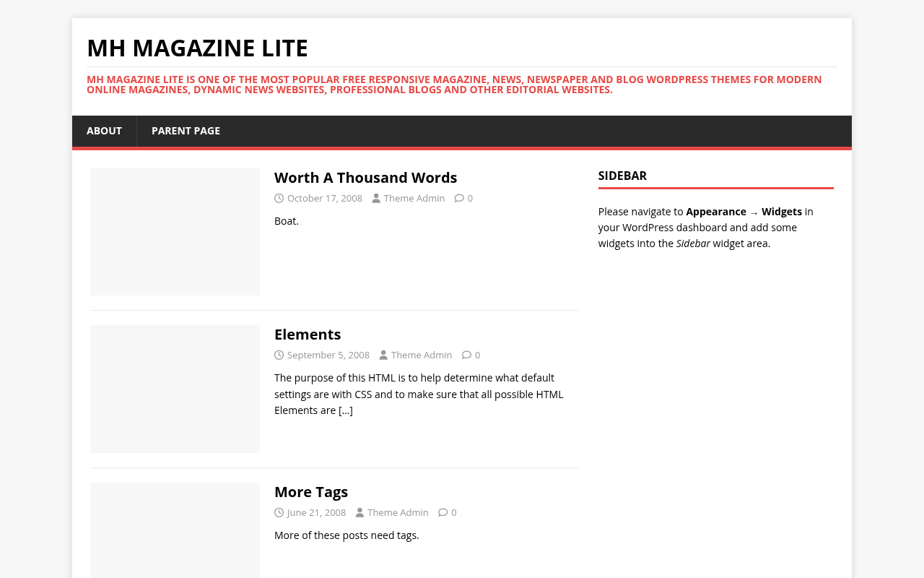Image resolution: width=924 pixels, height=578 pixels.
Task: Click 'More of these posts need tags.' excerpt
Action: point(346,535)
